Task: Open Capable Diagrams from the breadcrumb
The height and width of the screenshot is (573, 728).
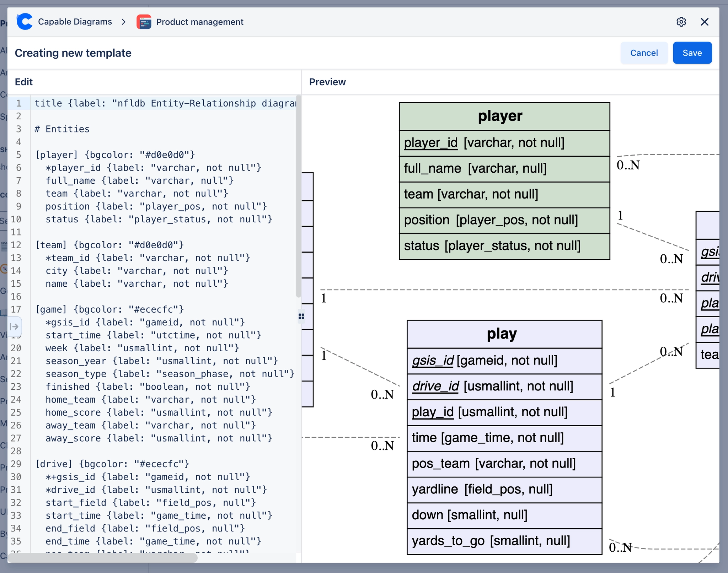Action: click(x=75, y=21)
